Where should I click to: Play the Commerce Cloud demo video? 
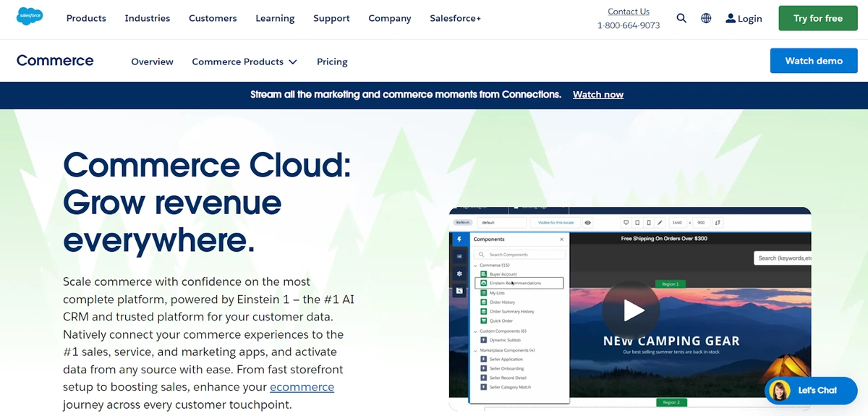point(630,310)
